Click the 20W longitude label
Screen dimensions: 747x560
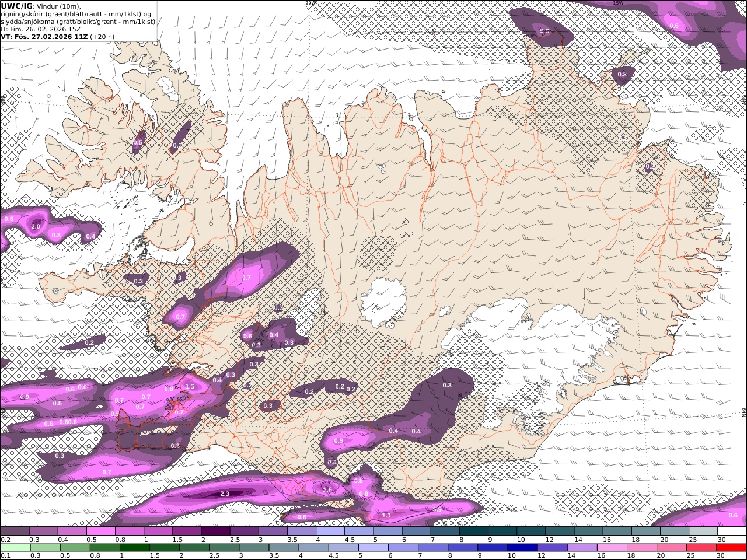310,3
